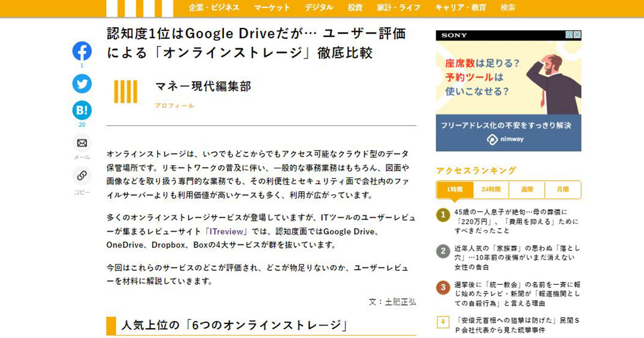Open the デジタル category

[x=319, y=8]
